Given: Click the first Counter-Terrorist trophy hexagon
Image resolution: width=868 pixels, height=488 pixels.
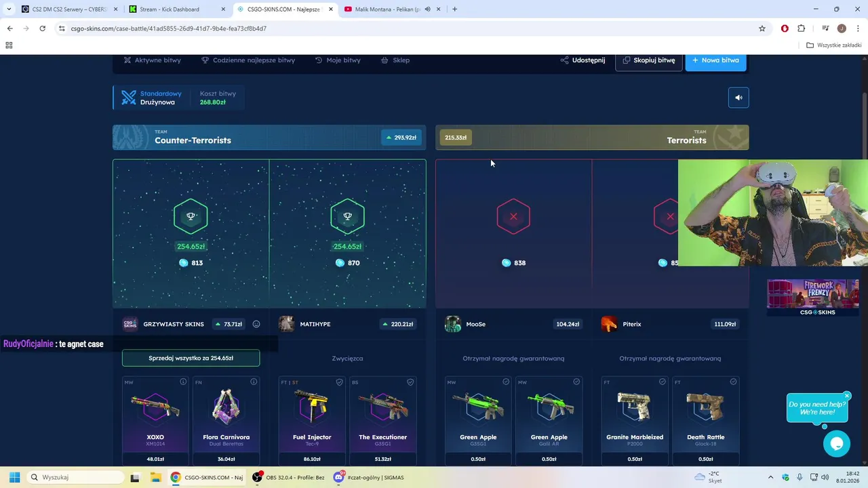Looking at the screenshot, I should pyautogui.click(x=191, y=216).
